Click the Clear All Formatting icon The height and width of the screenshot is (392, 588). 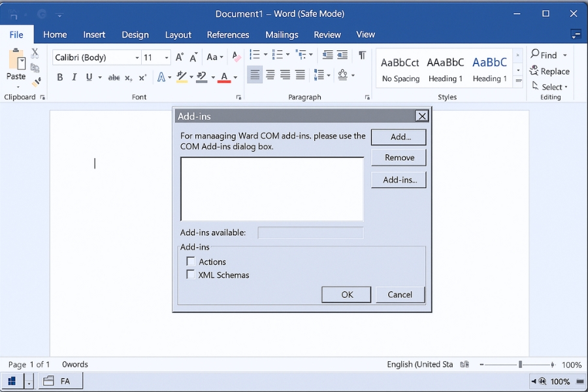236,57
